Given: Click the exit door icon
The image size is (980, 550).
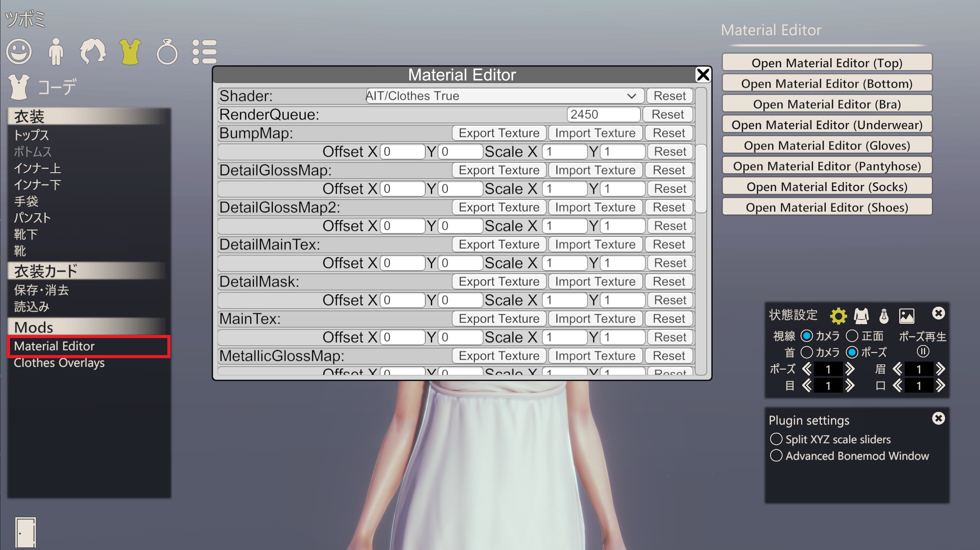Looking at the screenshot, I should [x=26, y=532].
